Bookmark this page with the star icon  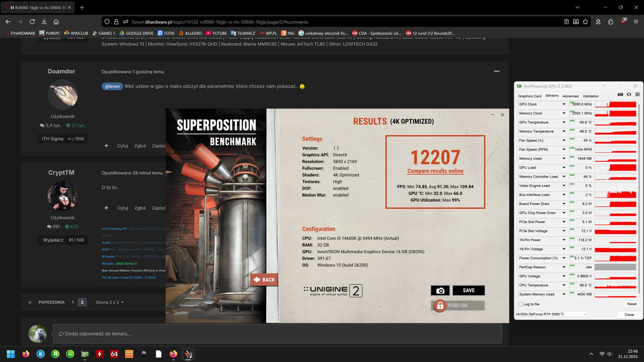click(x=585, y=22)
